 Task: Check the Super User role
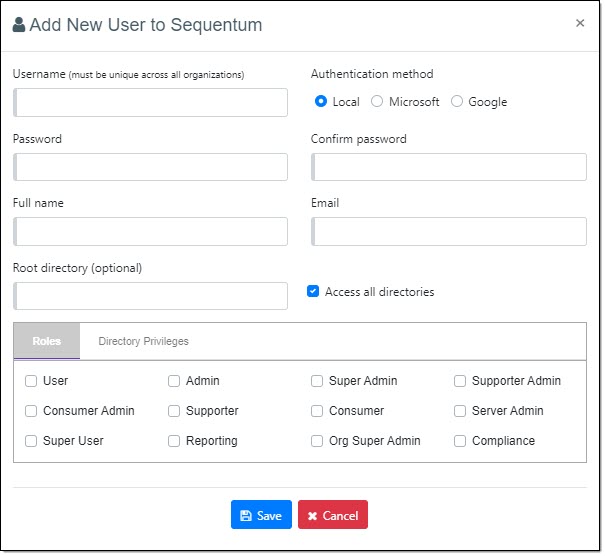pos(31,442)
